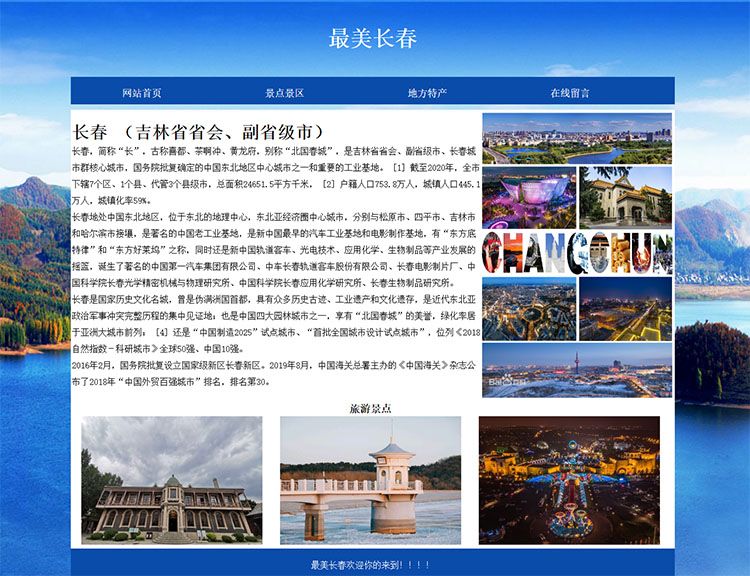Click the 长春 (吉林省省会、副省级市) heading
This screenshot has width=750, height=576.
click(198, 132)
